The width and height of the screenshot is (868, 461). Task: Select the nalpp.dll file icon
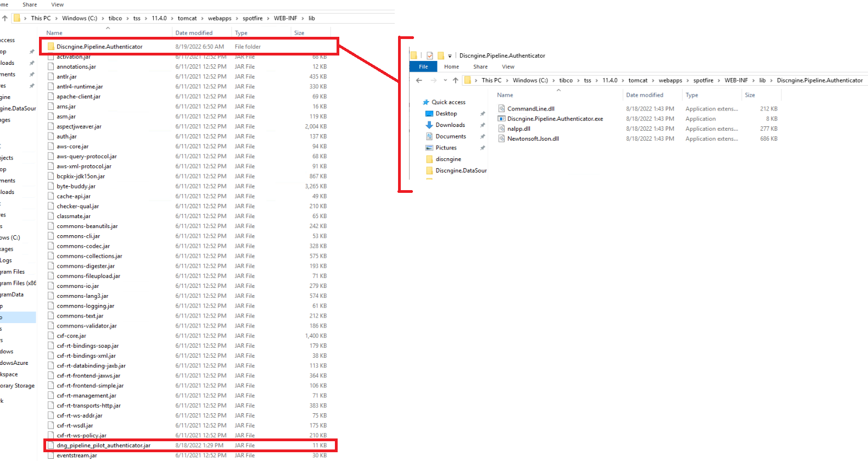[x=501, y=129]
